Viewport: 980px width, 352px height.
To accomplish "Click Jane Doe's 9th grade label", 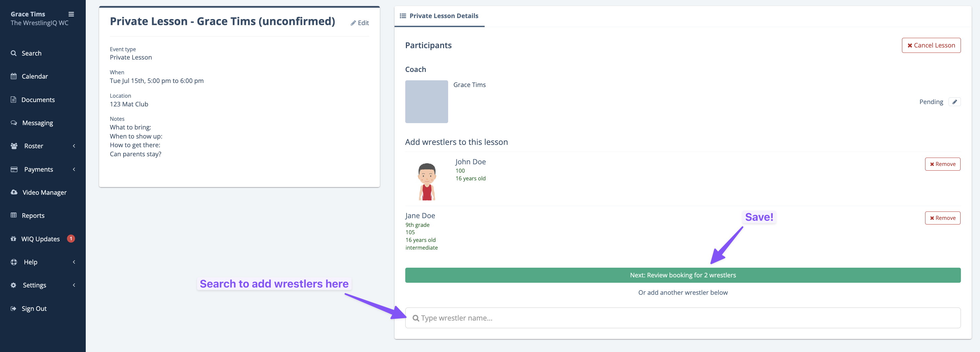I will [x=417, y=225].
